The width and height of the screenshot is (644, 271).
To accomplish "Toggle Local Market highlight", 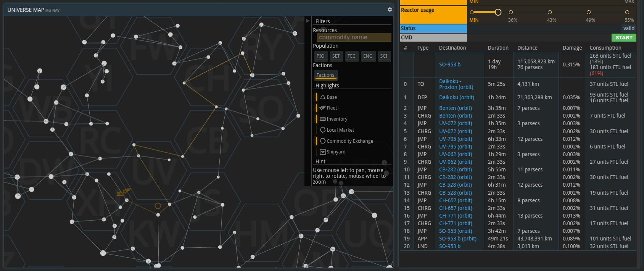I will click(x=336, y=130).
